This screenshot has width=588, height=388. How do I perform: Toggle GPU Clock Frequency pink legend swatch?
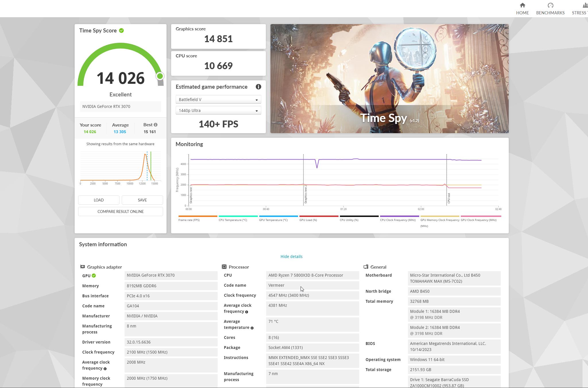tap(481, 216)
